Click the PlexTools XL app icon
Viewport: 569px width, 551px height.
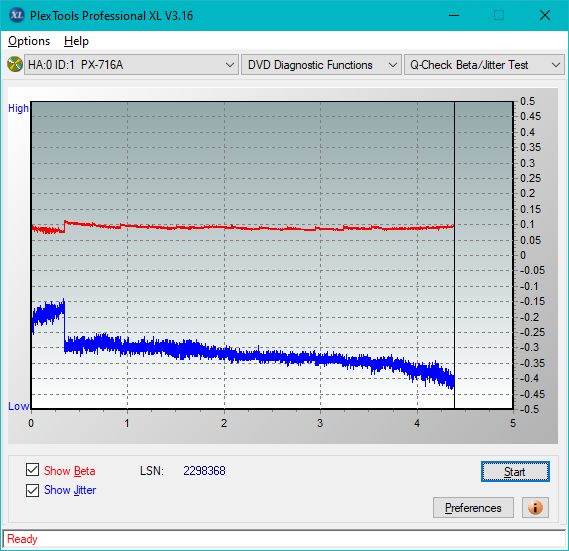(x=17, y=15)
